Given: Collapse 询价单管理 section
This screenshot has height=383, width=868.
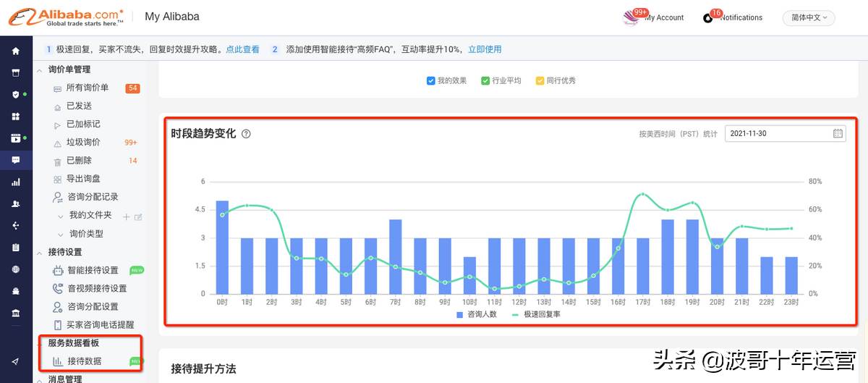Looking at the screenshot, I should (x=39, y=70).
